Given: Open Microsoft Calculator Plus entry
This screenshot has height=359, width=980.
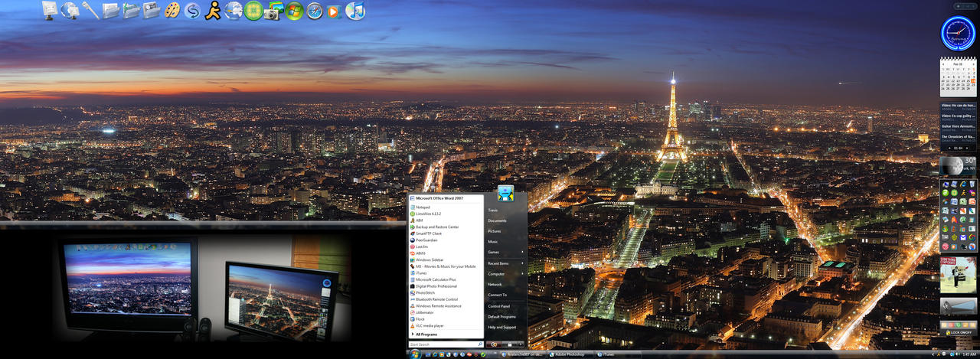Looking at the screenshot, I should pos(446,279).
